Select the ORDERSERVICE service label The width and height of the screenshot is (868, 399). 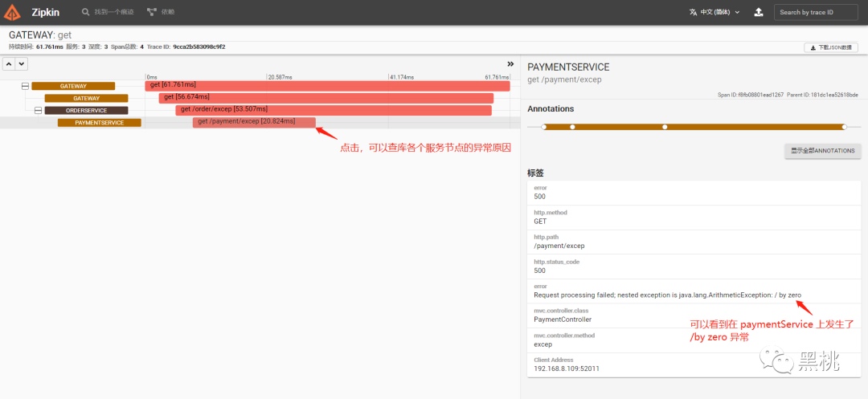86,111
